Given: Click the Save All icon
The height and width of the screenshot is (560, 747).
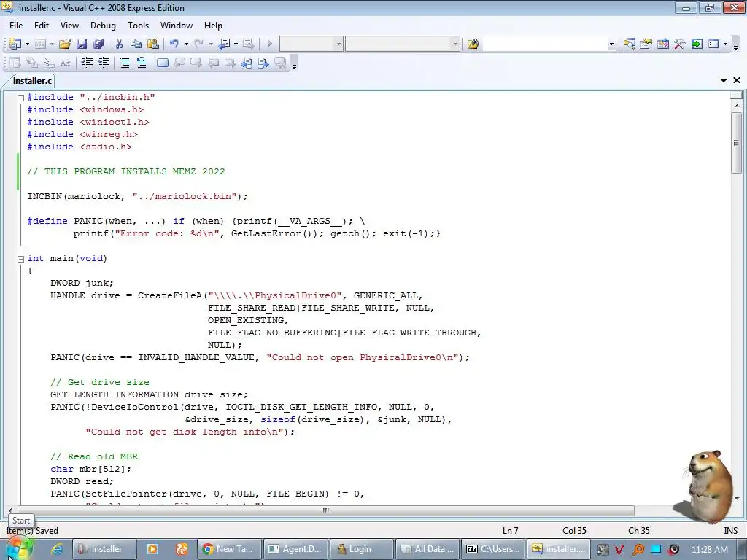Looking at the screenshot, I should pos(98,44).
